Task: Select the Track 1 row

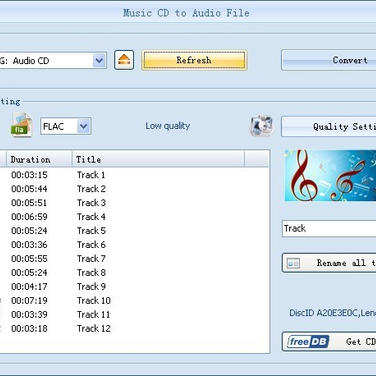Action: point(134,175)
